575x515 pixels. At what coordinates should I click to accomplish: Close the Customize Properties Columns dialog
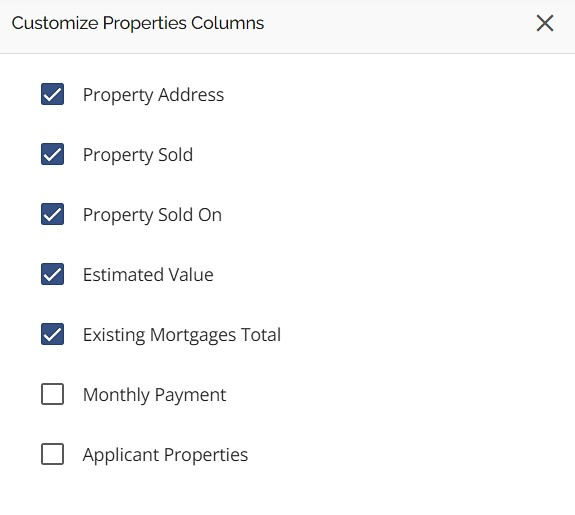point(545,23)
